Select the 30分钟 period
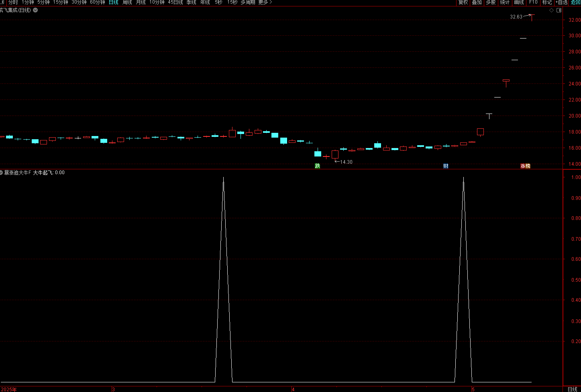 click(x=79, y=2)
